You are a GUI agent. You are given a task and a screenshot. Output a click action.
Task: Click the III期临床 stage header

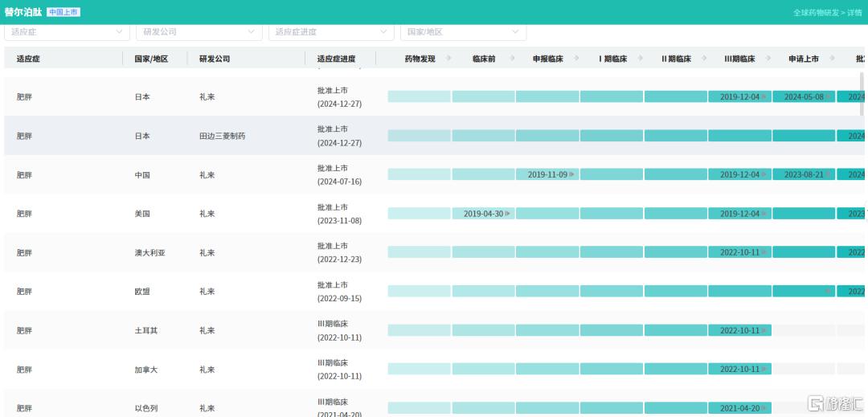point(740,59)
